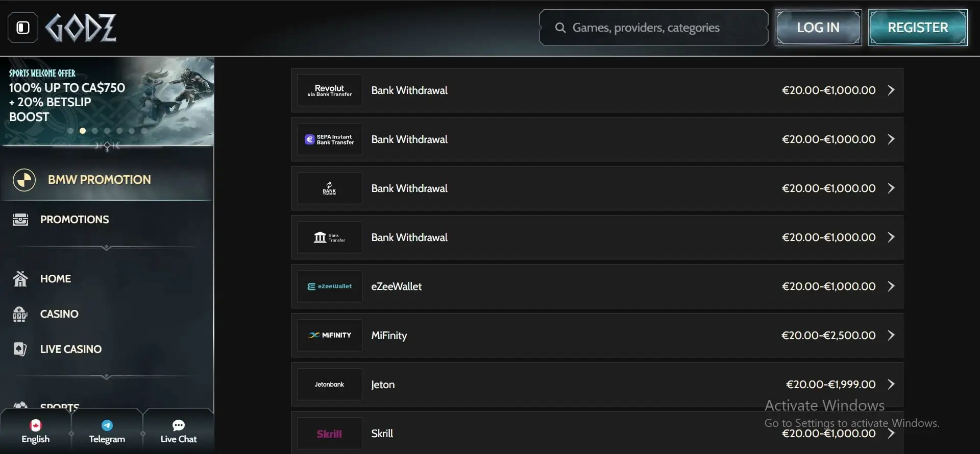Click the Jetonbank logo

[x=330, y=385]
